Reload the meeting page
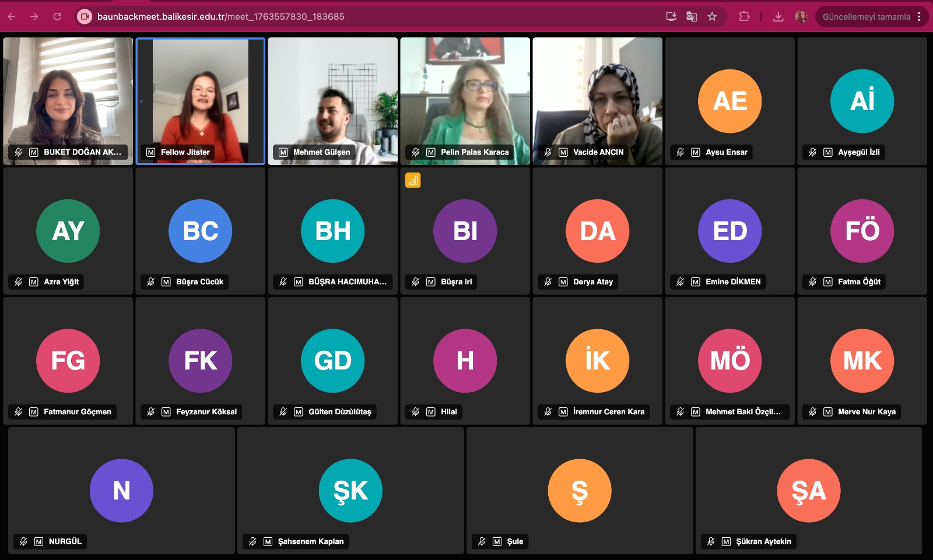The width and height of the screenshot is (933, 560). [x=57, y=17]
